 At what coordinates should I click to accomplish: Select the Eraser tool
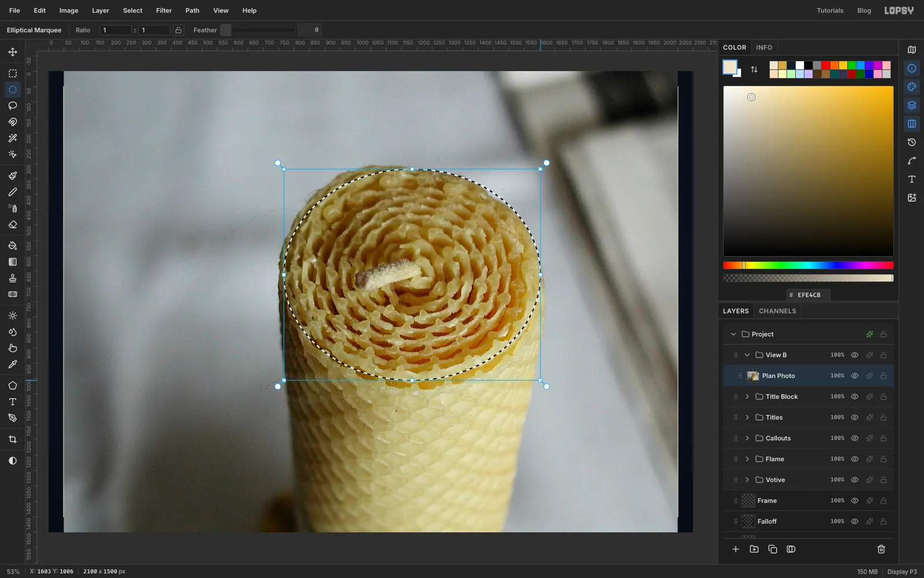click(x=13, y=224)
